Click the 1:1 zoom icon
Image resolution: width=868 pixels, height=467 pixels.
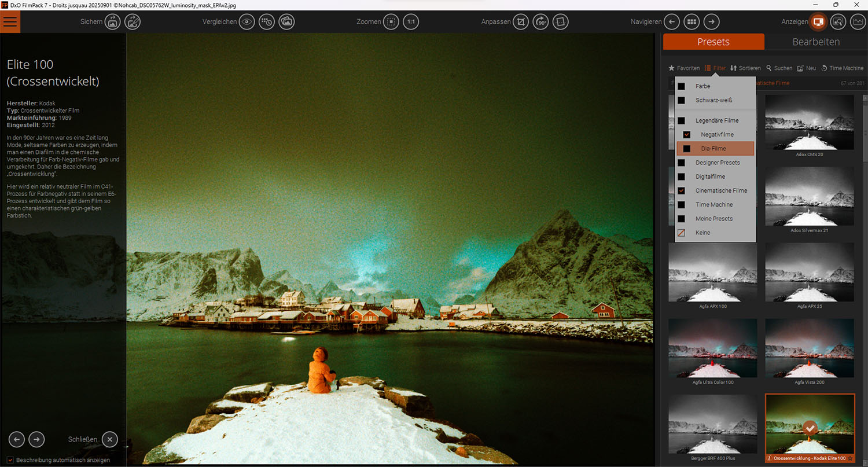(x=411, y=22)
